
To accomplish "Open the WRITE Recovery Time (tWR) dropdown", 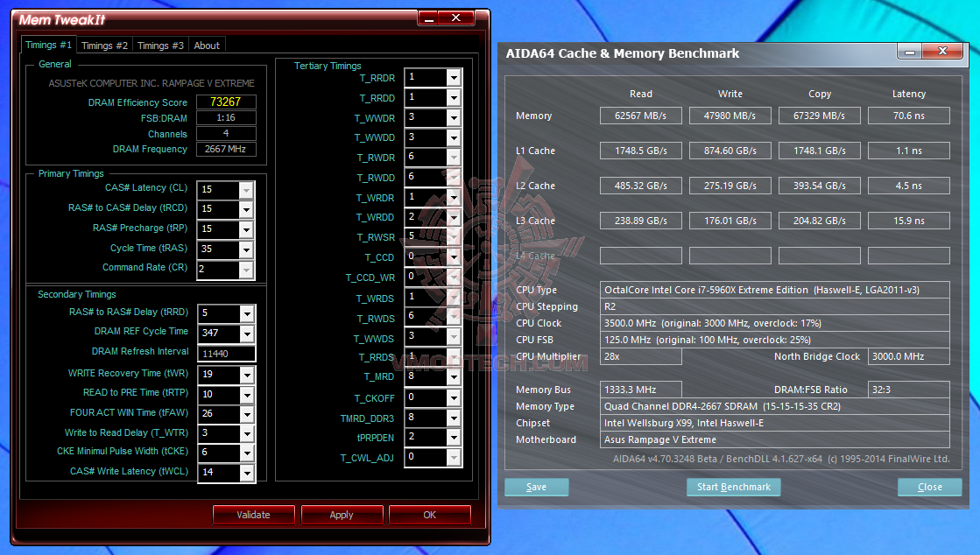I will [247, 375].
